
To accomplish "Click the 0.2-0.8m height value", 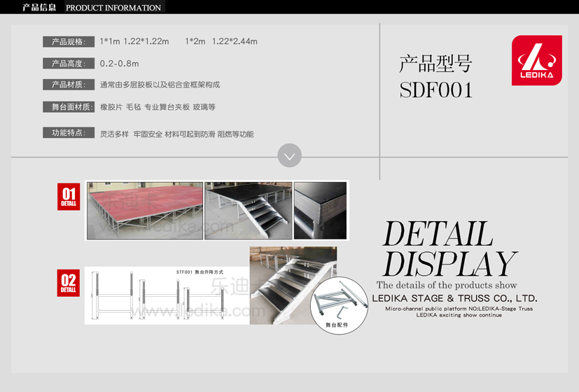I will click(119, 64).
